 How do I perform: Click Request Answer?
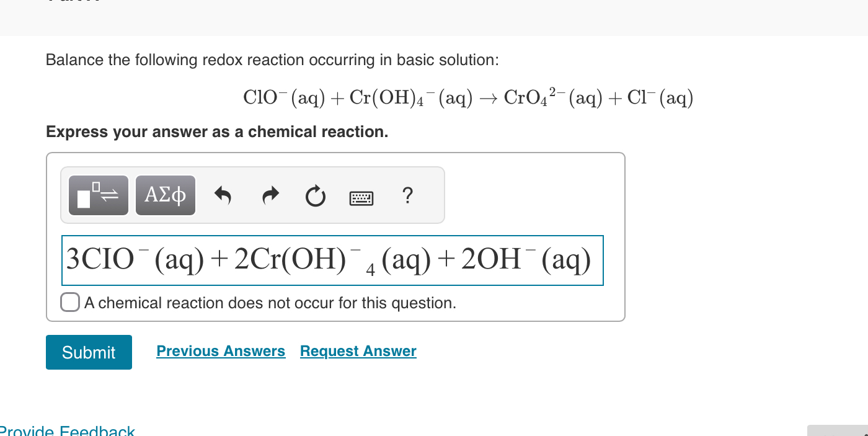coord(358,351)
